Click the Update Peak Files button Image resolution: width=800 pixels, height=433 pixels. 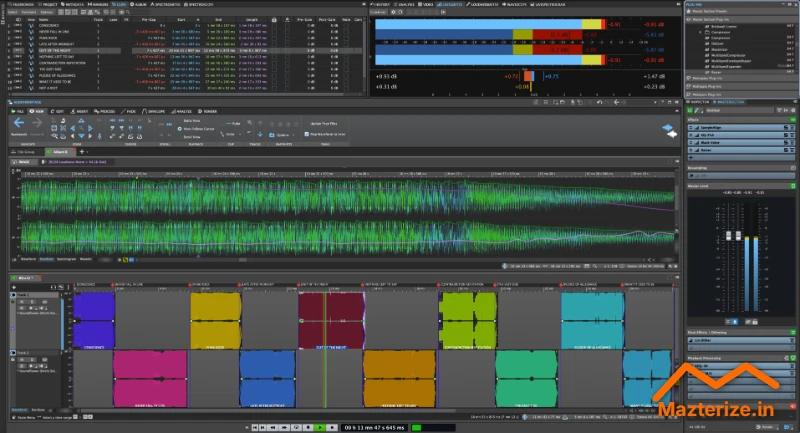[322, 123]
